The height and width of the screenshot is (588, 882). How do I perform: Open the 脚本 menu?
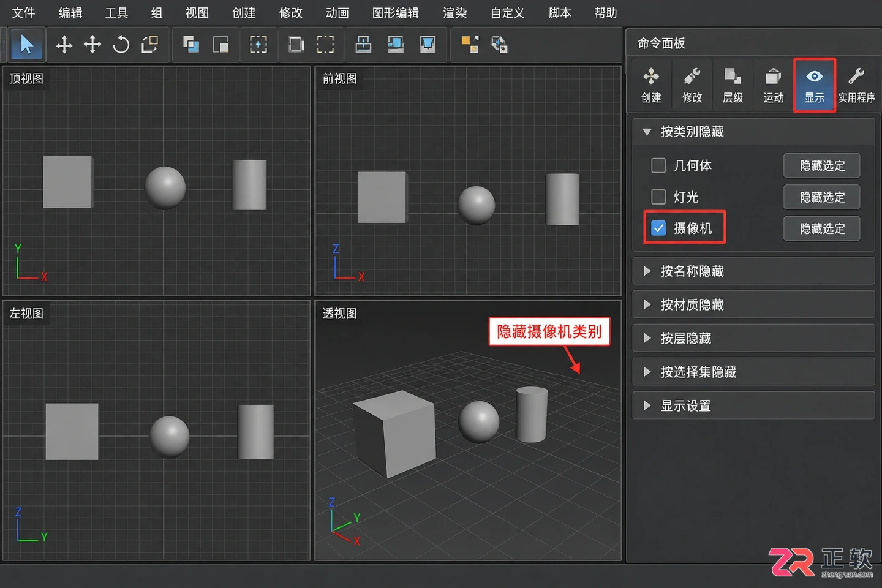[560, 13]
